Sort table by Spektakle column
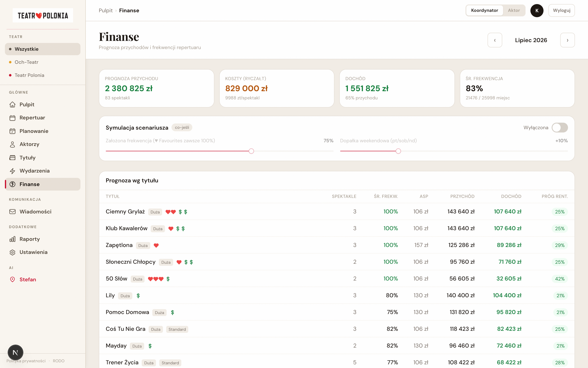This screenshot has width=588, height=368. (344, 196)
